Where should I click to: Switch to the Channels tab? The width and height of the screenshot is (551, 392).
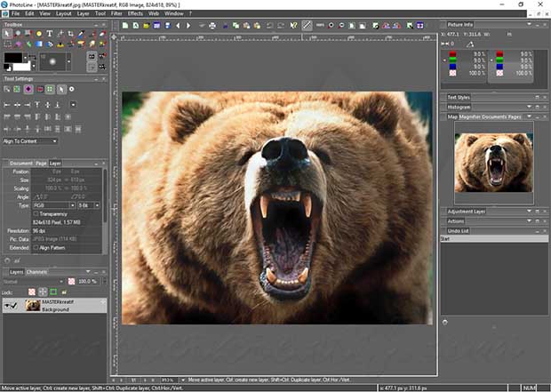(x=37, y=272)
